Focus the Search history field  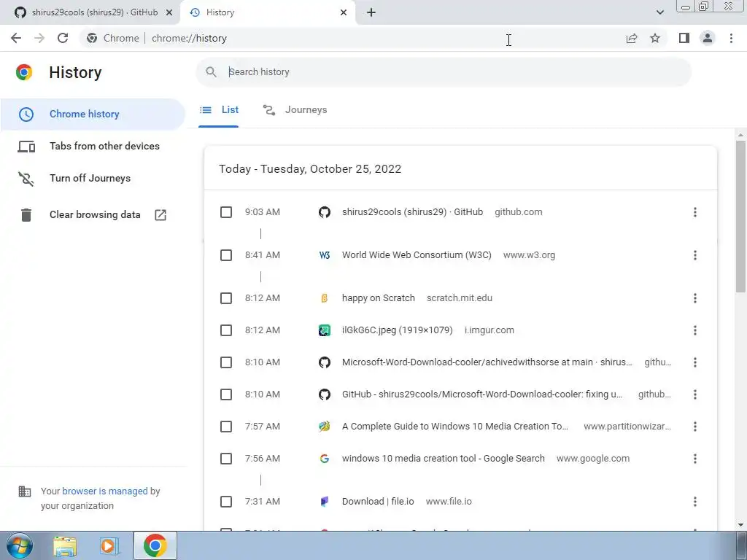coord(444,72)
